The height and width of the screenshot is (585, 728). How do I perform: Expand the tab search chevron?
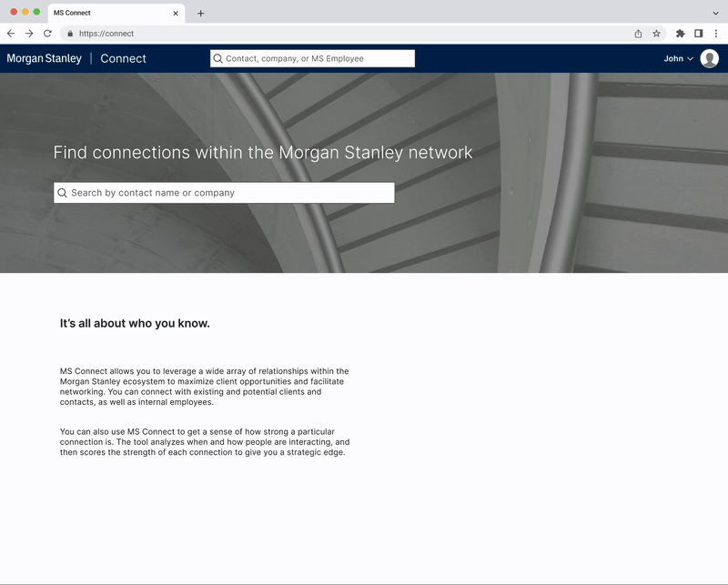tap(715, 14)
